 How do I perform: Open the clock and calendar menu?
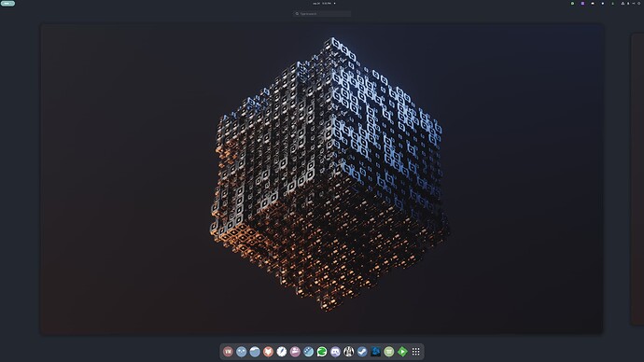point(324,4)
